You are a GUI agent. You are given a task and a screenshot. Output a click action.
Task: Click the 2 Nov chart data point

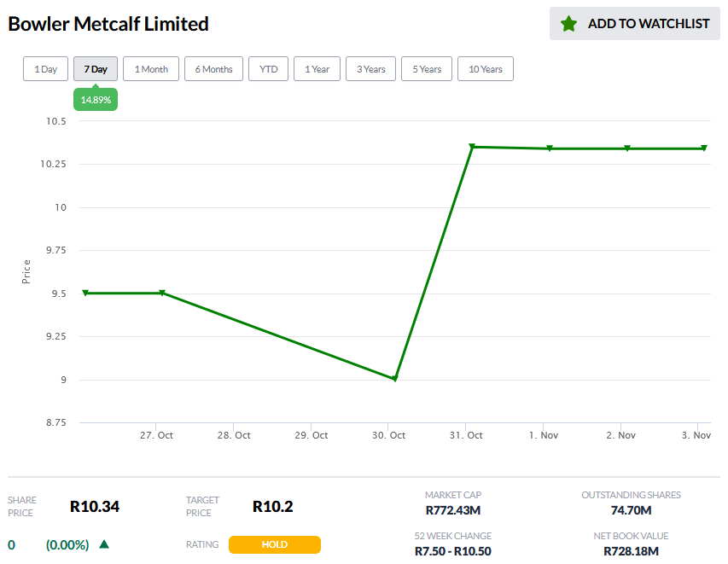pos(626,148)
